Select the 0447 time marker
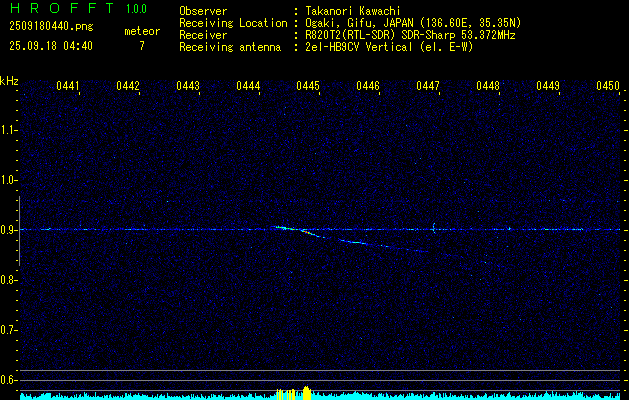 (x=428, y=87)
